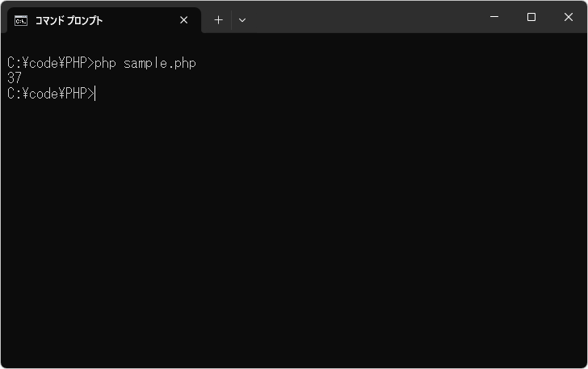Place cursor at the active prompt's text caret

tap(95, 94)
